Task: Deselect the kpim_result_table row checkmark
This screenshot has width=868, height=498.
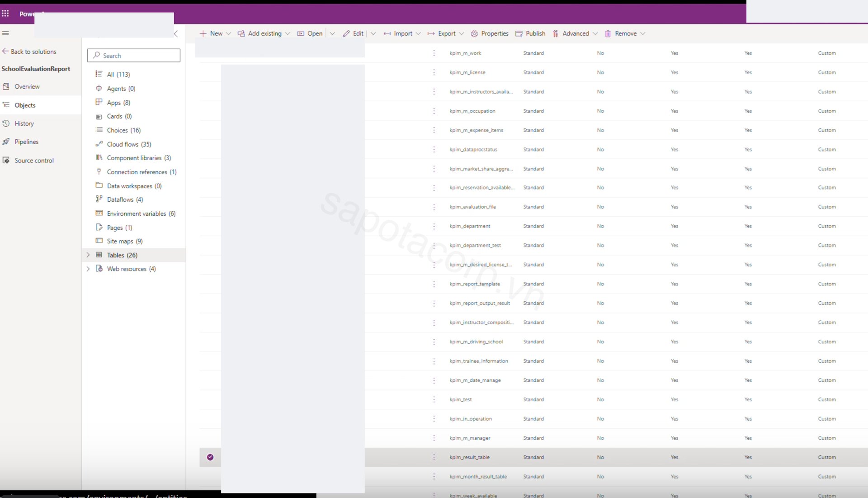Action: tap(210, 457)
